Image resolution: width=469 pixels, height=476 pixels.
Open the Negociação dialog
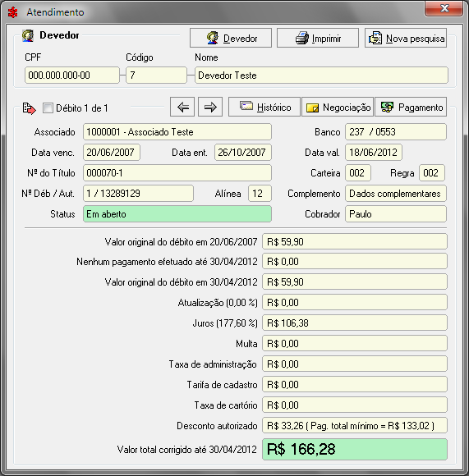click(338, 107)
